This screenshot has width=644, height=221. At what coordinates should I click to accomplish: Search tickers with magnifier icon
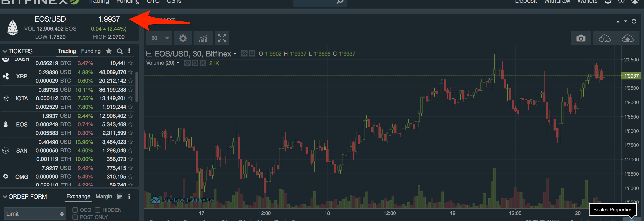pyautogui.click(x=120, y=51)
